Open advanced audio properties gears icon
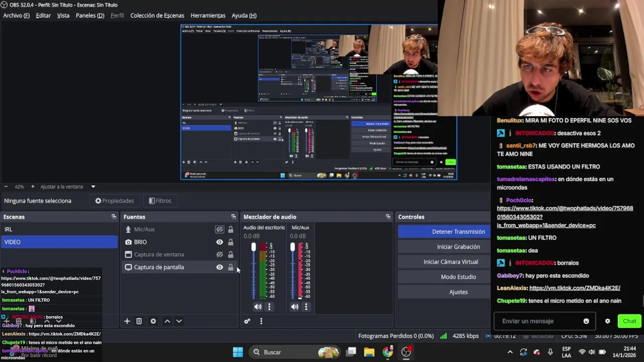This screenshot has width=644, height=362. point(247,321)
